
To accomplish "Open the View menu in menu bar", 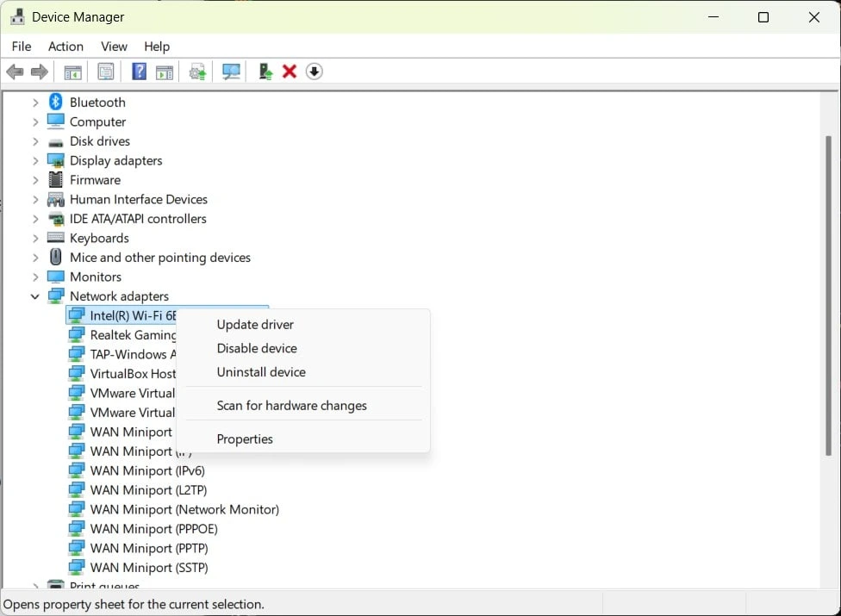I will tap(114, 47).
